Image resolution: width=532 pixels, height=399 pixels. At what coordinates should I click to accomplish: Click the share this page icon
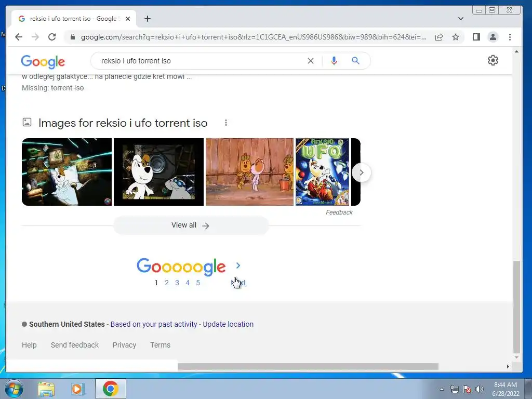[x=439, y=37]
